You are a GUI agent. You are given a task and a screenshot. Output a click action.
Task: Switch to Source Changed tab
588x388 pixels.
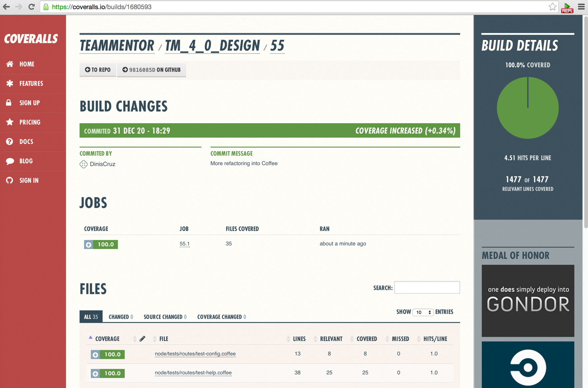[x=165, y=317]
